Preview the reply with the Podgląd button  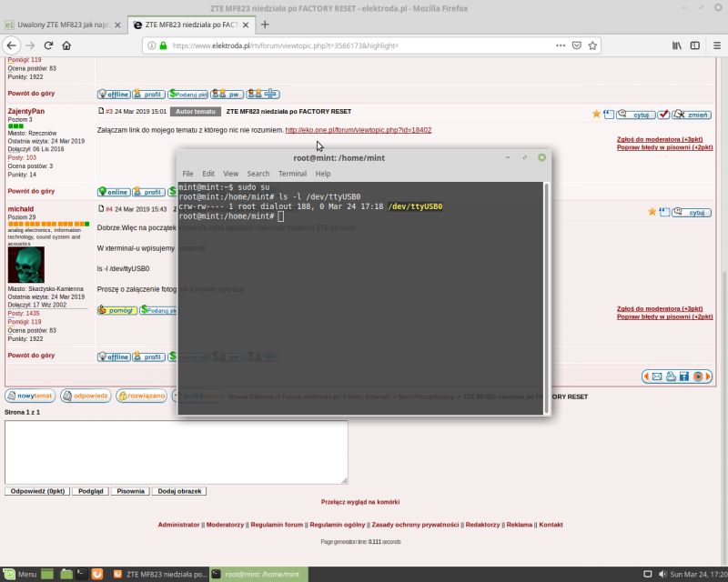click(90, 491)
